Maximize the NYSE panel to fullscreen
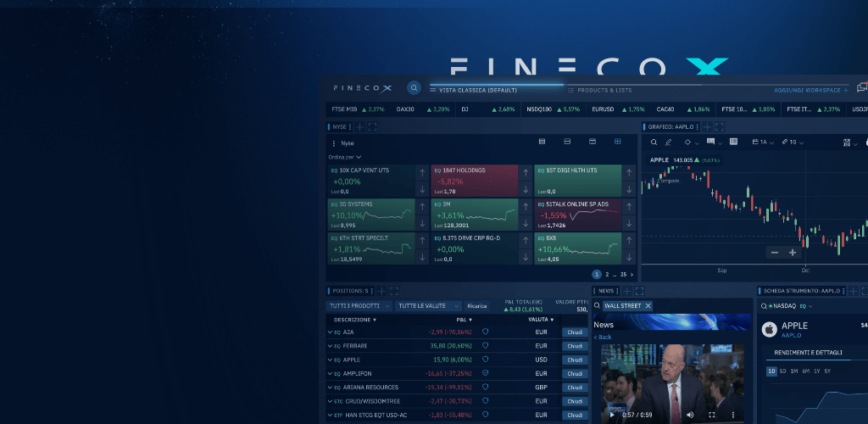Viewport: 868px width, 424px height. click(373, 127)
